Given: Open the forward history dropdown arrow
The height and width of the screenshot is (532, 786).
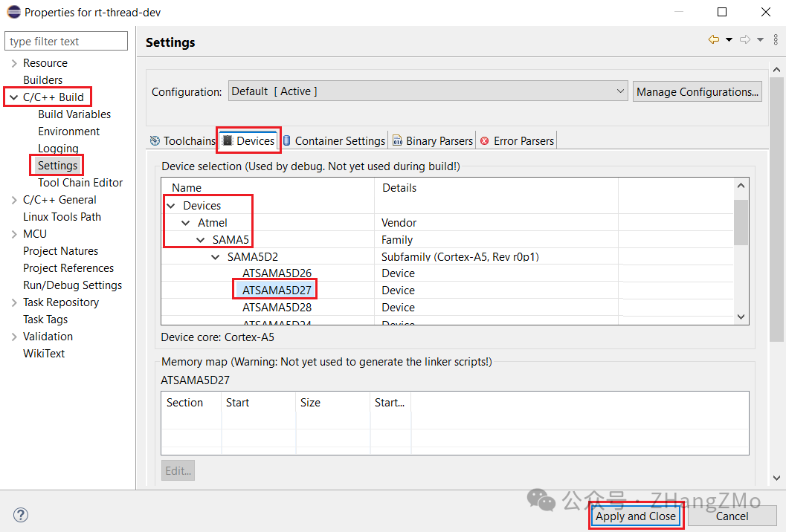Looking at the screenshot, I should [761, 39].
